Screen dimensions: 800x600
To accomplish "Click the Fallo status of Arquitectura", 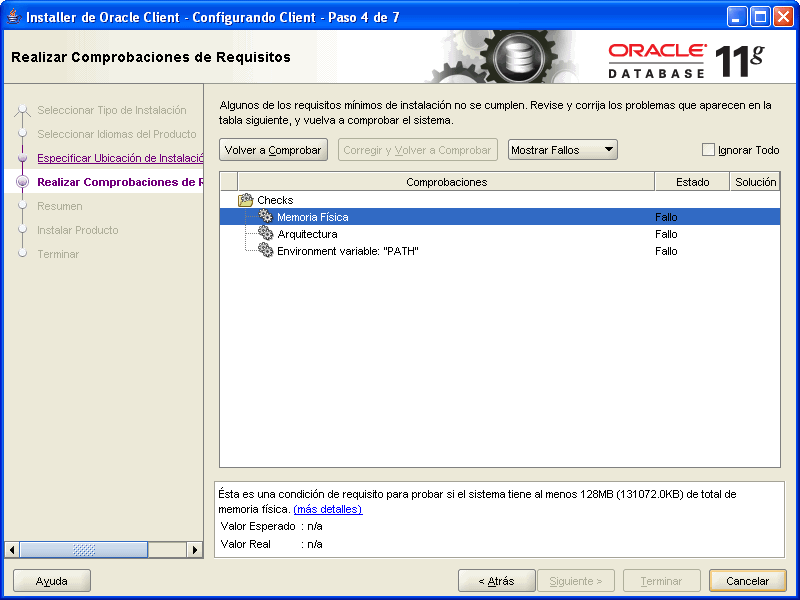I will click(x=666, y=234).
